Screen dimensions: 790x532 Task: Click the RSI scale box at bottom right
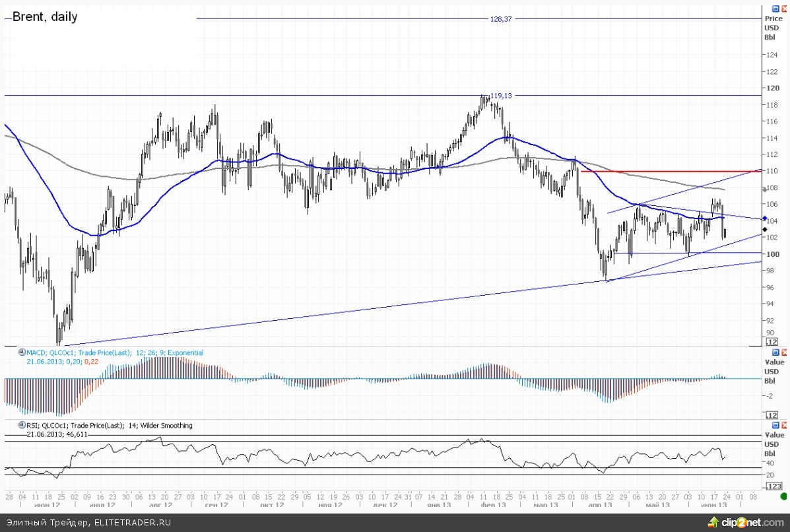point(771,486)
